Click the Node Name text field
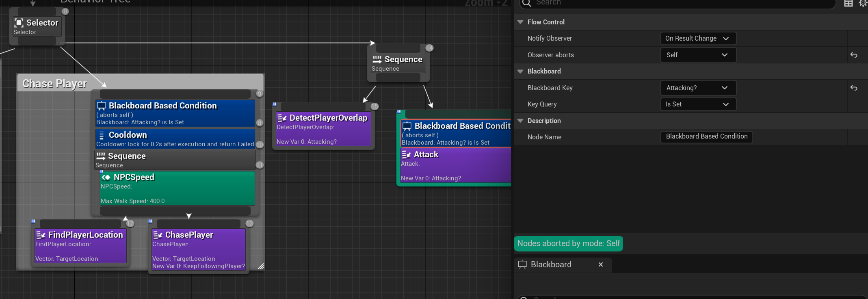Screen dimensions: 868x299 pos(706,137)
